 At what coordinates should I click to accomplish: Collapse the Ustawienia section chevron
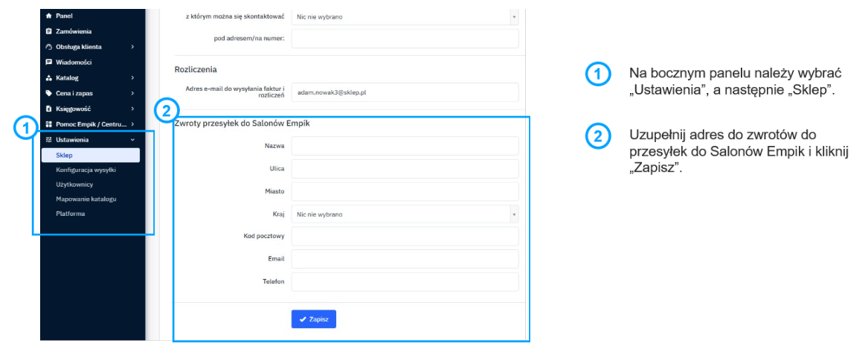click(x=132, y=139)
